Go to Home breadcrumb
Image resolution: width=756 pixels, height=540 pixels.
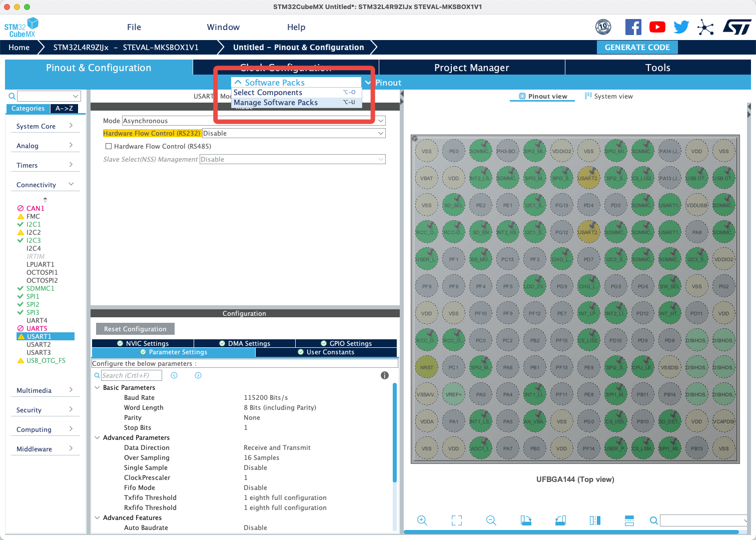coord(19,47)
